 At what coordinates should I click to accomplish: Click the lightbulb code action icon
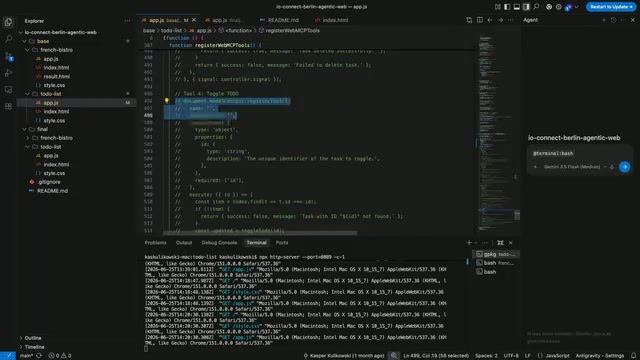click(167, 100)
